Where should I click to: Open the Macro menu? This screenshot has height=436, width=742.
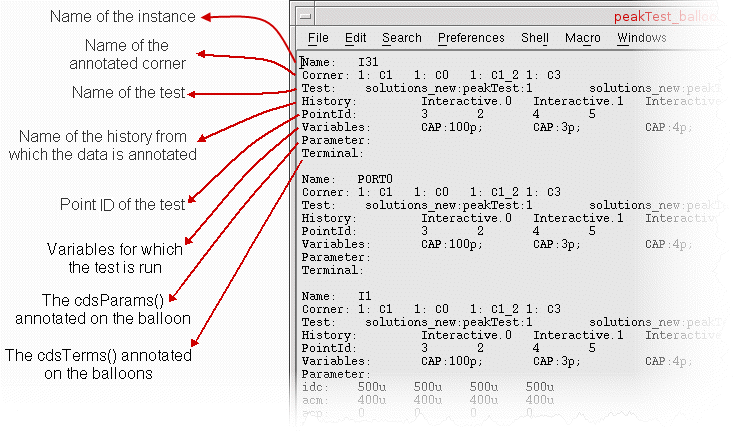pyautogui.click(x=582, y=38)
